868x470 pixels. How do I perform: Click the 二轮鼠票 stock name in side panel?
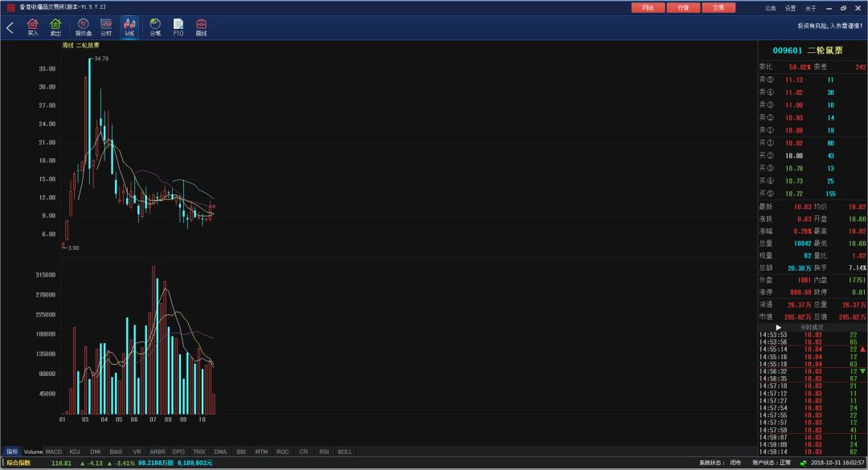(825, 51)
